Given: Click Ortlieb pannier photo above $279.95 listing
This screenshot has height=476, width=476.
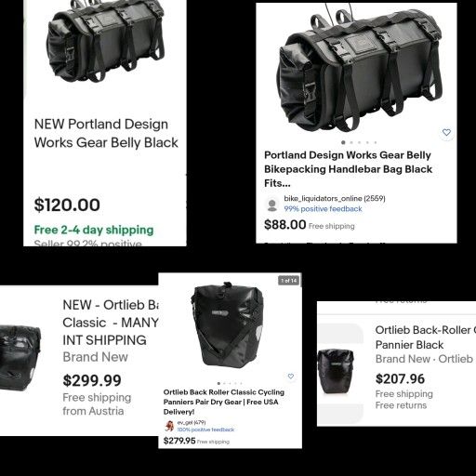Looking at the screenshot, I should point(228,324).
